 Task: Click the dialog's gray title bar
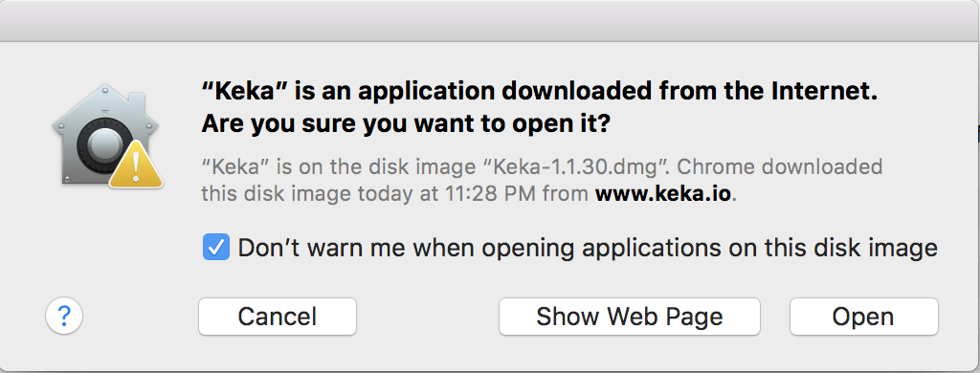coord(490,21)
